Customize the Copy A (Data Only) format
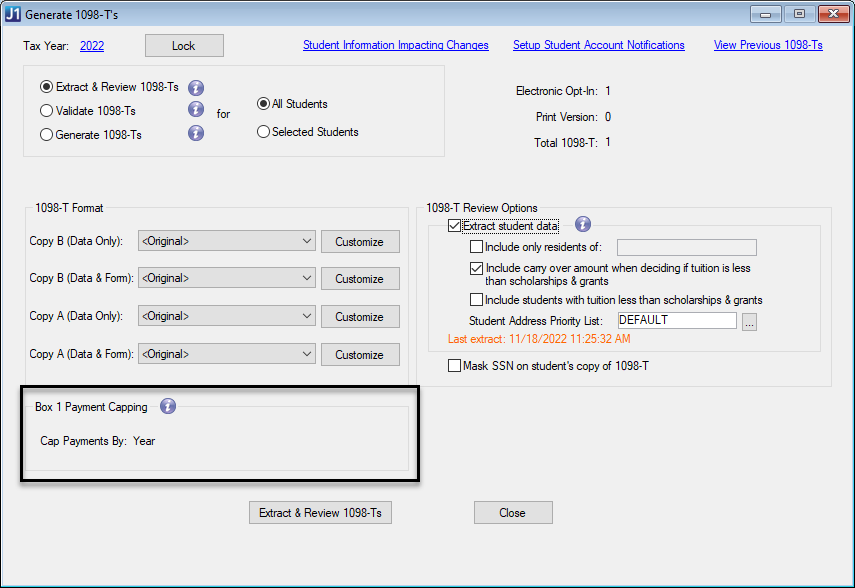This screenshot has width=855, height=588. coord(359,316)
